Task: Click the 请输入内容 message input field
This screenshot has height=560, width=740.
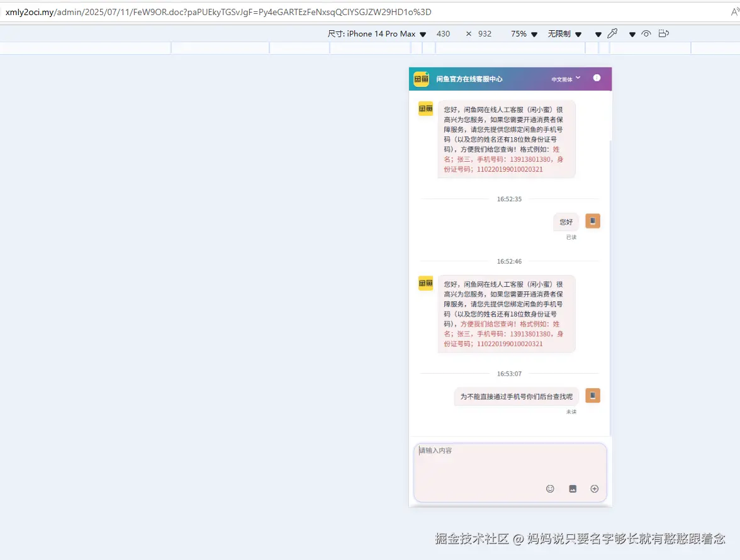Action: 510,466
